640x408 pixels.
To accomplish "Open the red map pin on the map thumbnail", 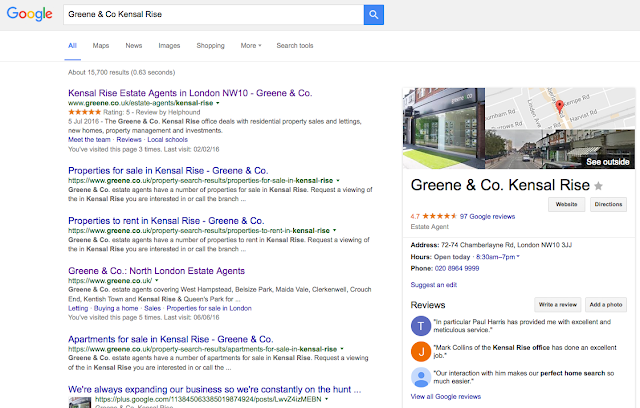I will coord(560,106).
